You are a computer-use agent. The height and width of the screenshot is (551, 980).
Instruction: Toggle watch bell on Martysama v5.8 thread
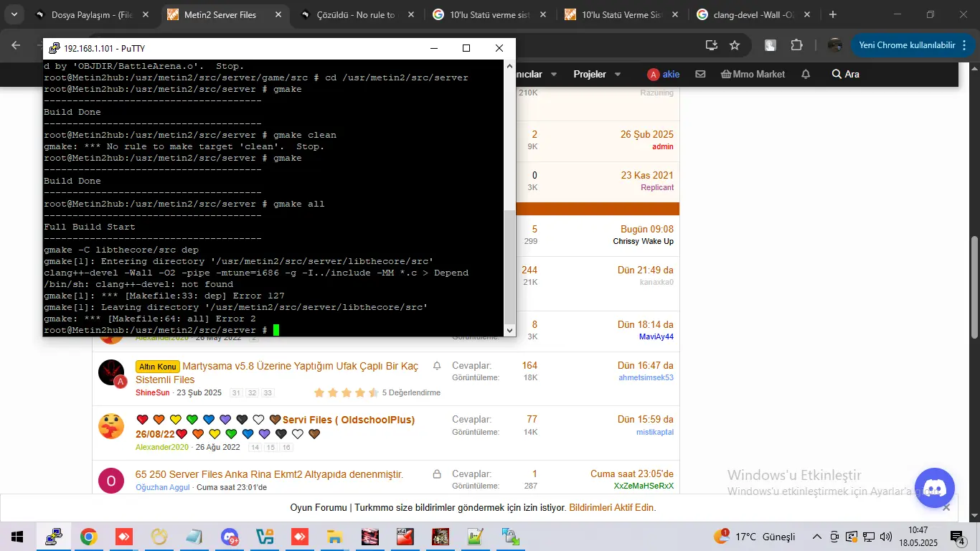click(437, 366)
